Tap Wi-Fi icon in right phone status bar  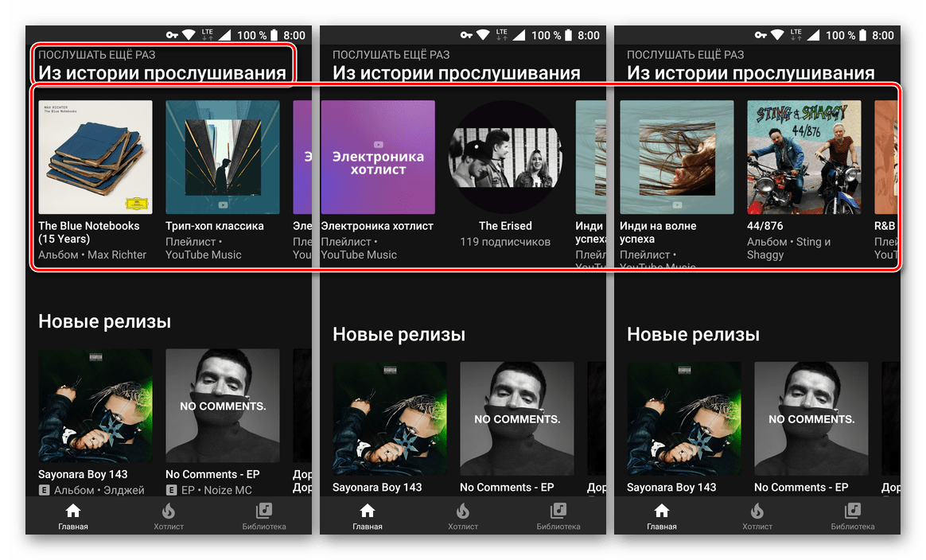[x=778, y=35]
